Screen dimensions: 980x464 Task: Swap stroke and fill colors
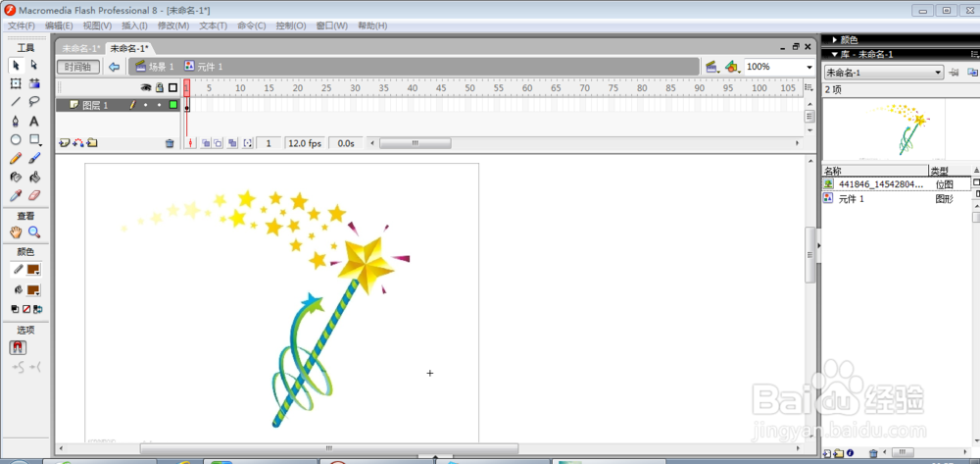[37, 309]
